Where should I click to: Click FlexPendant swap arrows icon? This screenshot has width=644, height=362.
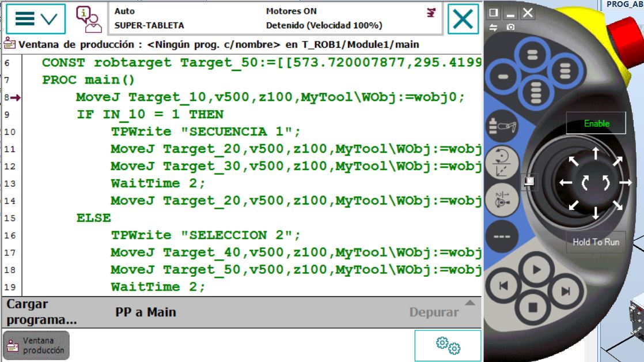pyautogui.click(x=493, y=28)
